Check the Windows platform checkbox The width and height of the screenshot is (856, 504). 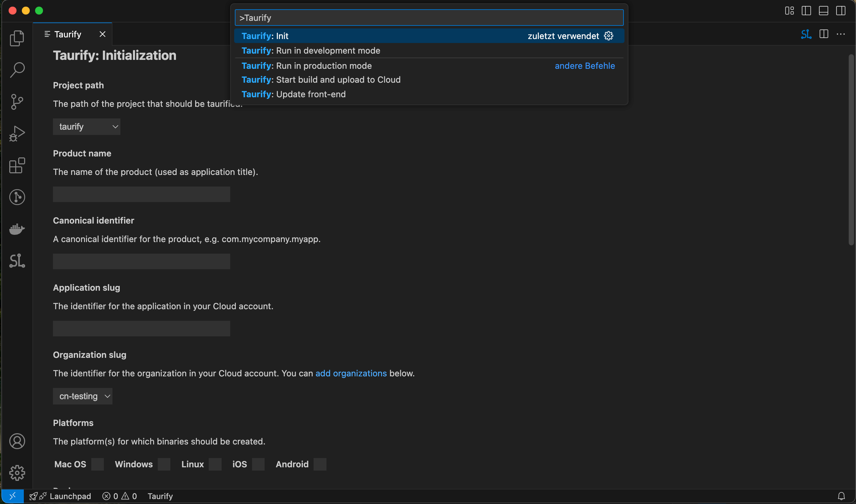coord(164,464)
